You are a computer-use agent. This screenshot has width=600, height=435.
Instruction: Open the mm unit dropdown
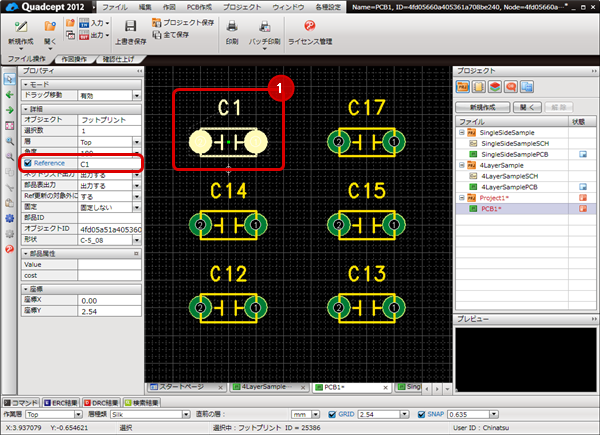[x=316, y=414]
